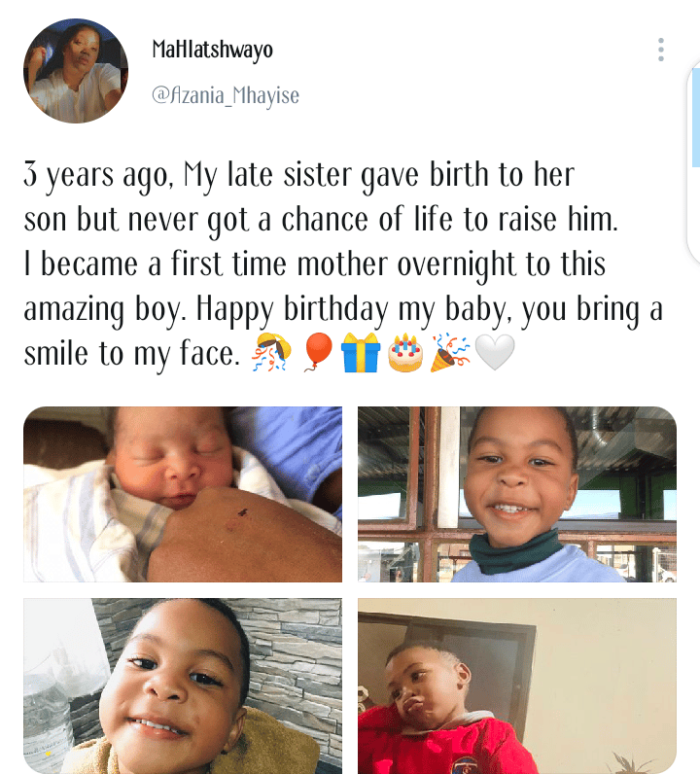The height and width of the screenshot is (774, 700).
Task: Click the party popper emoji
Action: pyautogui.click(x=449, y=354)
